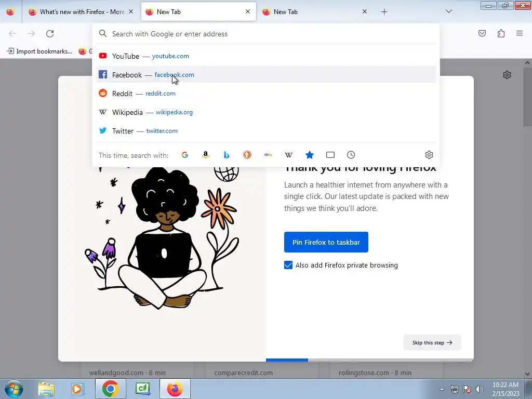Select the active New Tab label
The height and width of the screenshot is (399, 532).
pos(169,12)
